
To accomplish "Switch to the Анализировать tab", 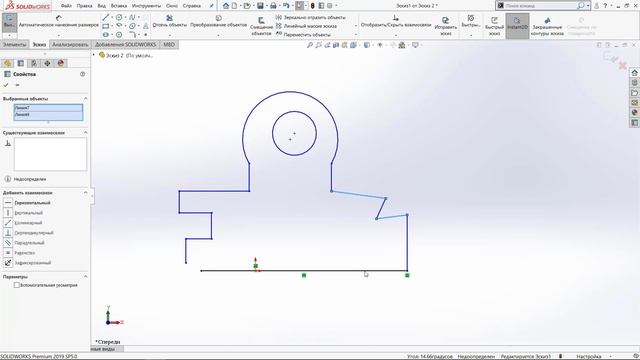I will tap(70, 44).
